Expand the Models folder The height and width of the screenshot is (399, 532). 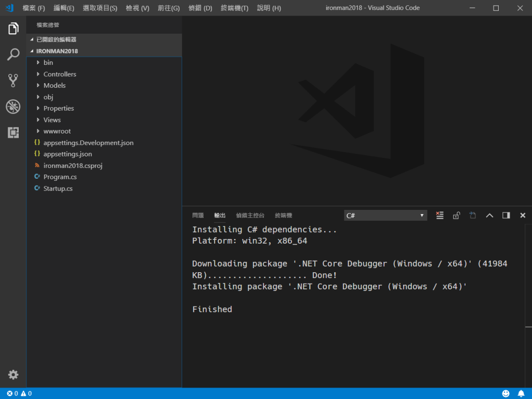104,86
